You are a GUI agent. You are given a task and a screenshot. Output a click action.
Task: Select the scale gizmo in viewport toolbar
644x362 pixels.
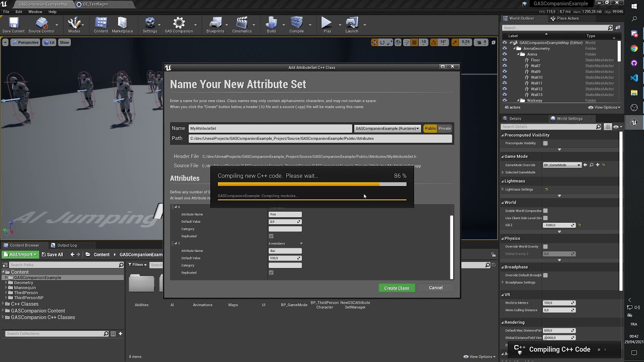[x=389, y=42]
